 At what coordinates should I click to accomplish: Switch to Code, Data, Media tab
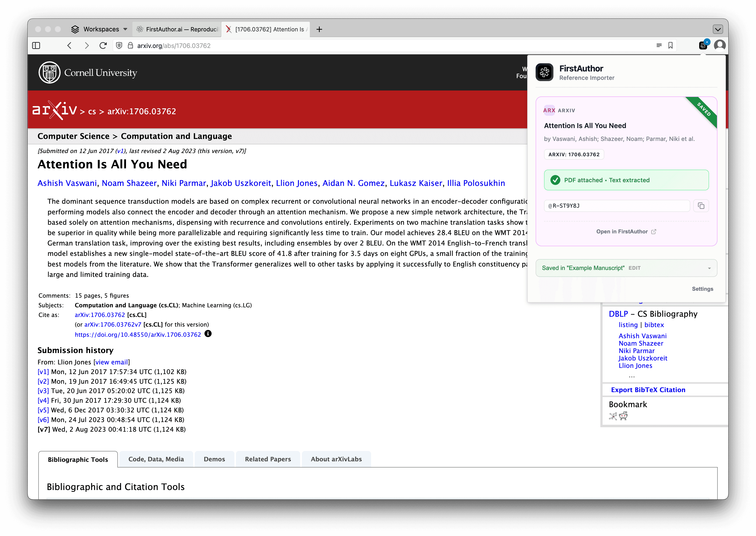point(156,459)
